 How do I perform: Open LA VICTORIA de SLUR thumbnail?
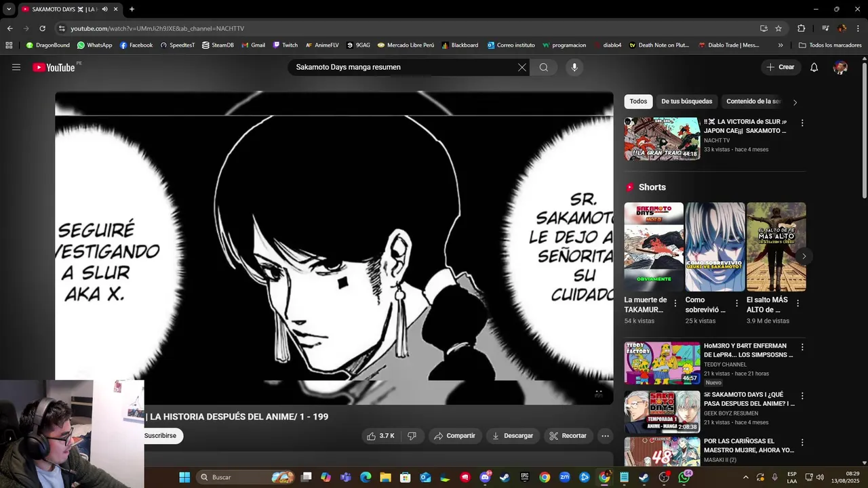pyautogui.click(x=662, y=139)
